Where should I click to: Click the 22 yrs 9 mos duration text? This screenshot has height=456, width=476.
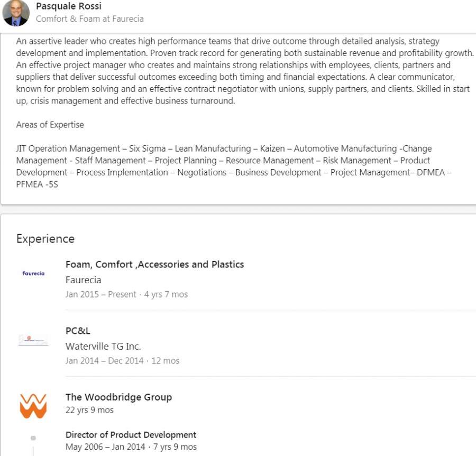click(x=89, y=410)
